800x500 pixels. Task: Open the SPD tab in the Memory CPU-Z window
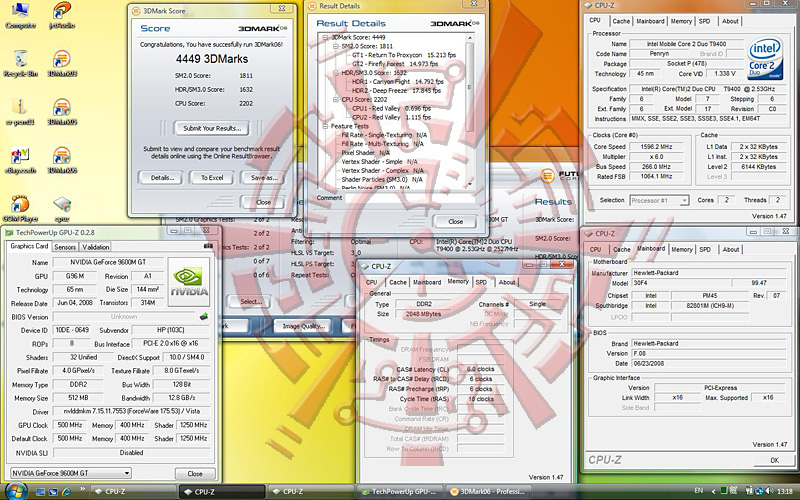click(481, 282)
